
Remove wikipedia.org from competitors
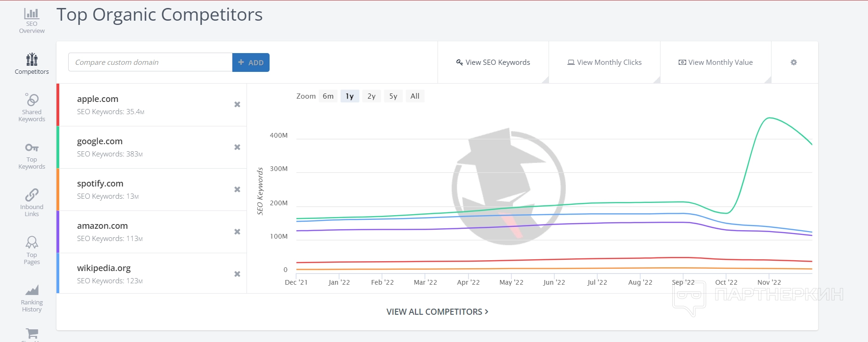coord(237,274)
